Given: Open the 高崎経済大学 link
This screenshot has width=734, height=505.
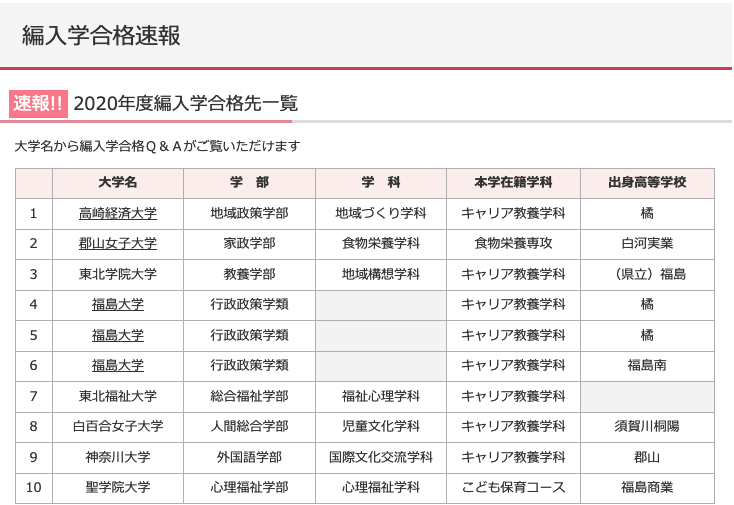Looking at the screenshot, I should coord(117,213).
